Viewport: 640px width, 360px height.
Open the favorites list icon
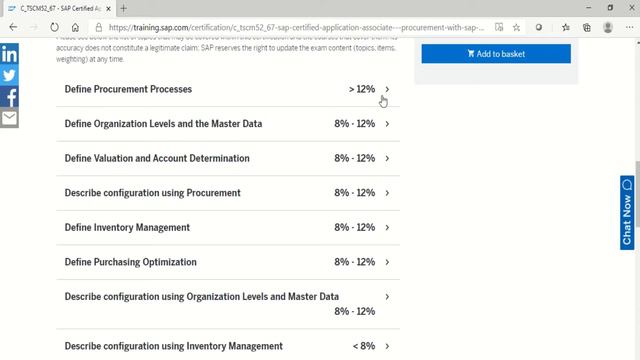[565, 27]
